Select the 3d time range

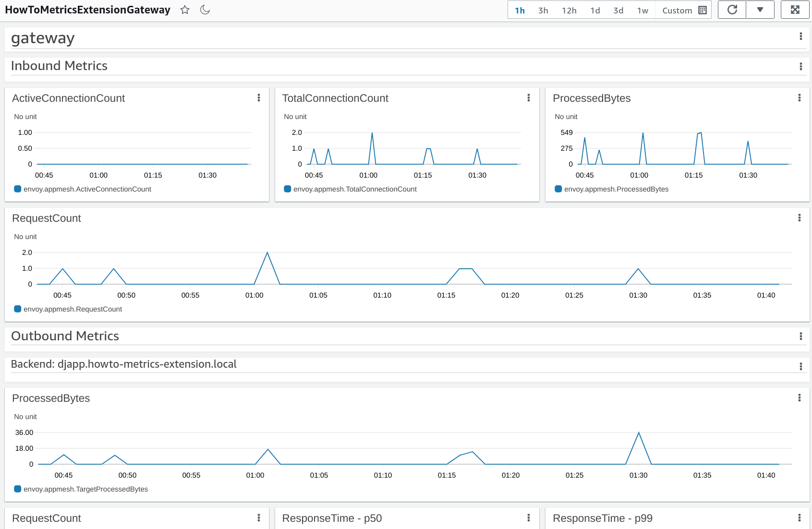[618, 10]
